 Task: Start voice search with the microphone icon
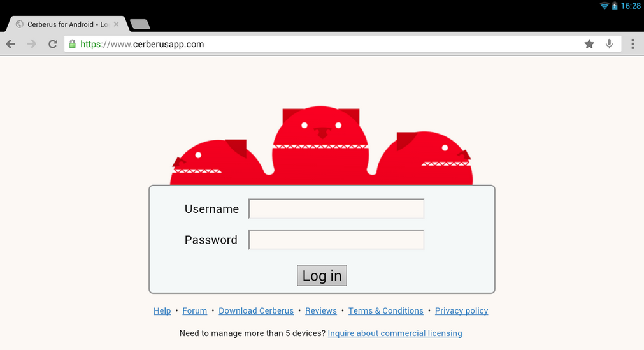(x=610, y=44)
